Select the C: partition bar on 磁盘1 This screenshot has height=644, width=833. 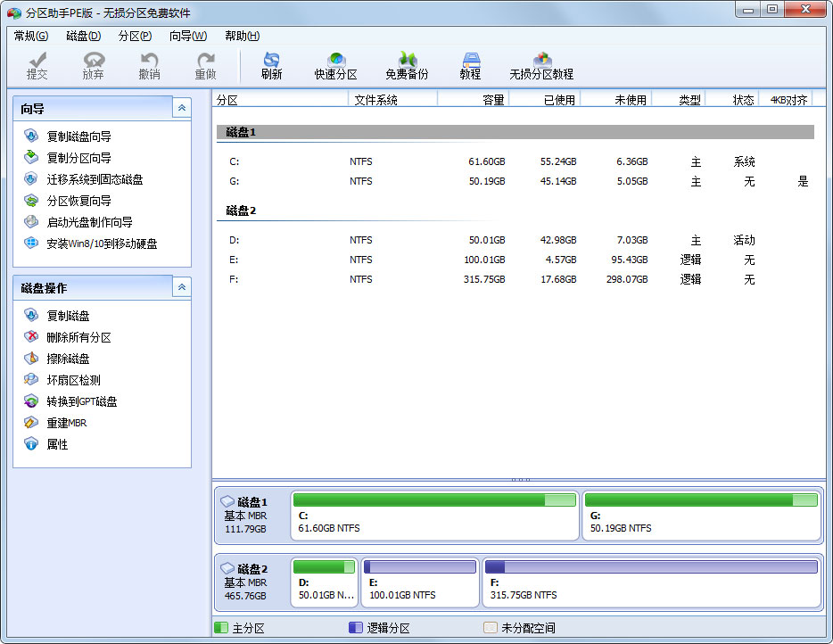click(434, 516)
